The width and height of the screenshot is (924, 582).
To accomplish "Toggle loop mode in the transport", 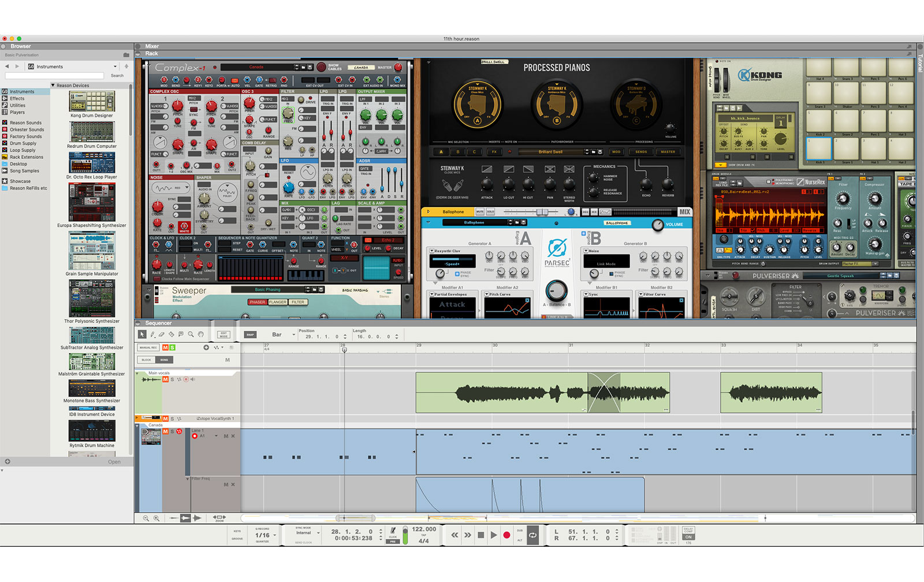I will [532, 535].
